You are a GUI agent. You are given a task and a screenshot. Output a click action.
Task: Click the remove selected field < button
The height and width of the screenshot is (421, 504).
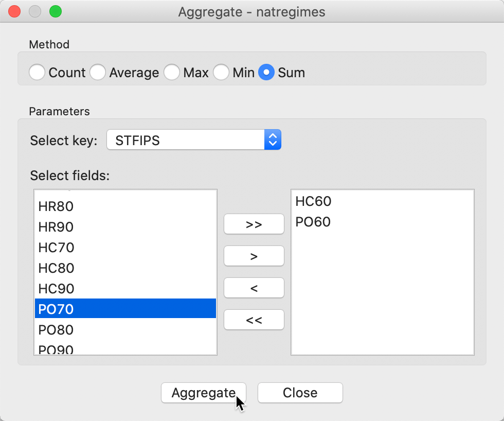click(254, 288)
